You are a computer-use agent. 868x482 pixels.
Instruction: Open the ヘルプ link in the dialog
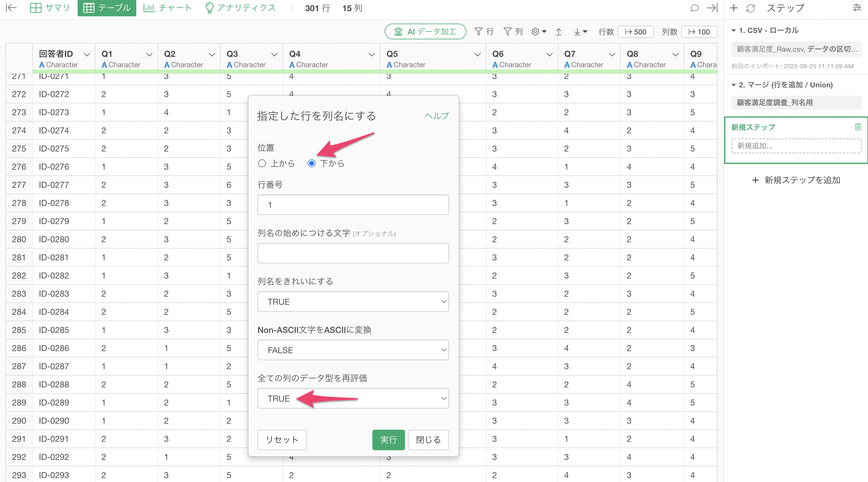(x=436, y=116)
